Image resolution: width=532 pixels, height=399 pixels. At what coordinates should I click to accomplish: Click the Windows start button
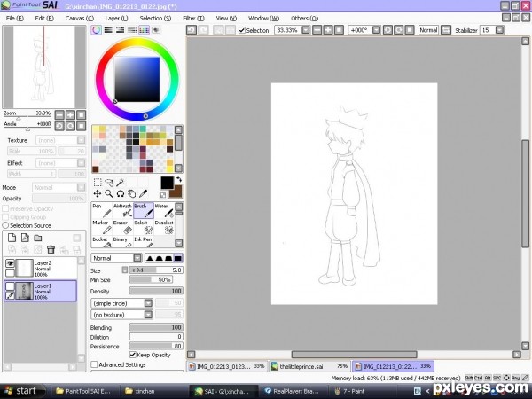21,391
